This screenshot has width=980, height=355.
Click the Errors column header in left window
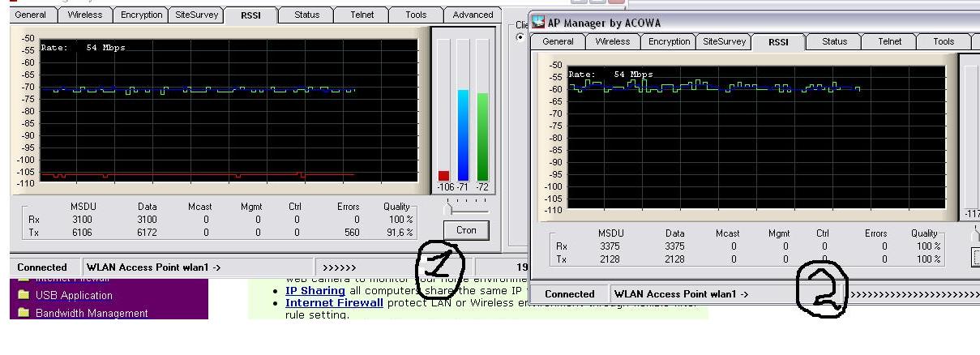pos(348,207)
